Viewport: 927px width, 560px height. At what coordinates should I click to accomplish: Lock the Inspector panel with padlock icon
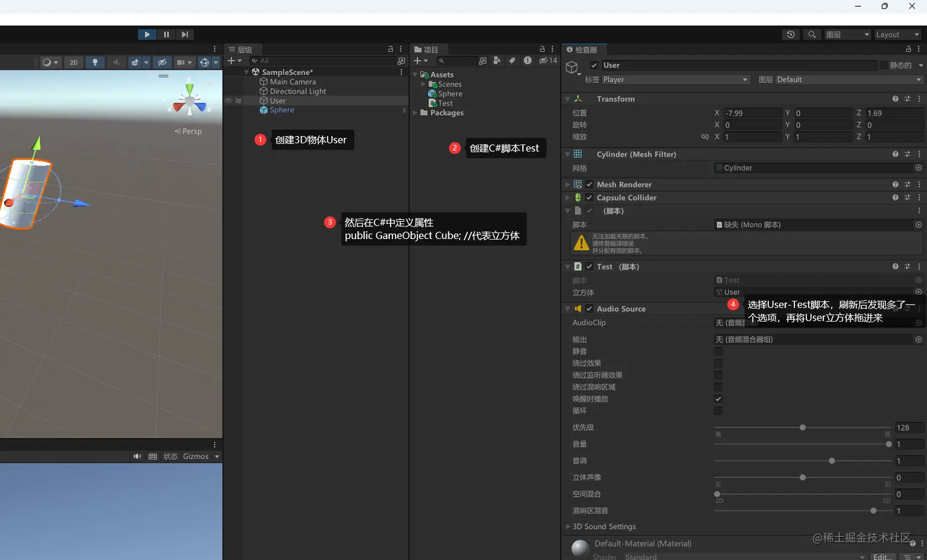[x=909, y=49]
